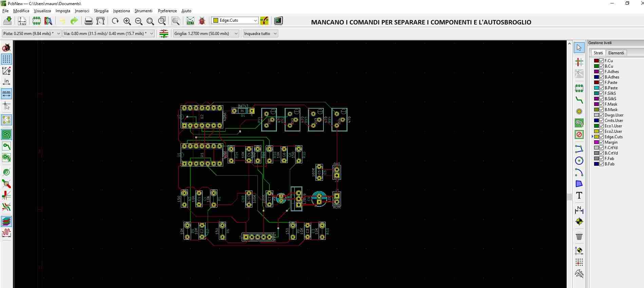Toggle board ratsnest display
Viewport: 644px width, 288px height.
(6, 120)
